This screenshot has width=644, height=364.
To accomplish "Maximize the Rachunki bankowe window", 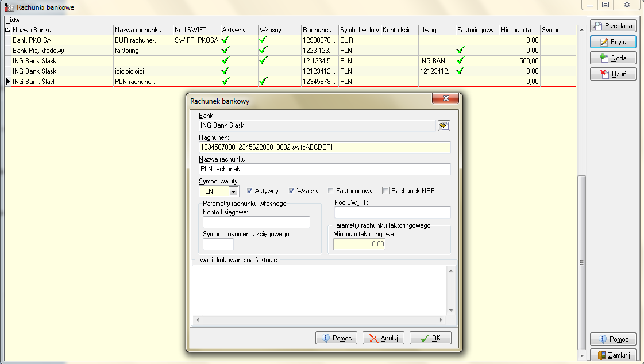I will click(606, 5).
